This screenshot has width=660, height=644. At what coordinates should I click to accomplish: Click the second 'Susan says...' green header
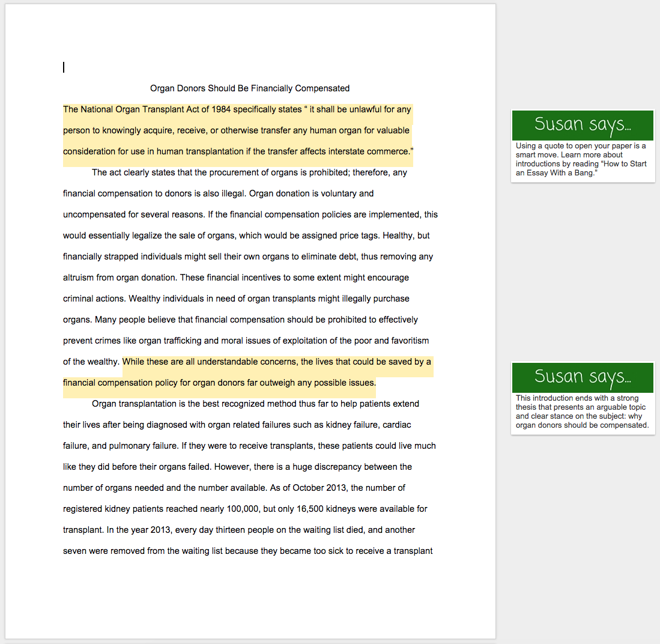(582, 377)
